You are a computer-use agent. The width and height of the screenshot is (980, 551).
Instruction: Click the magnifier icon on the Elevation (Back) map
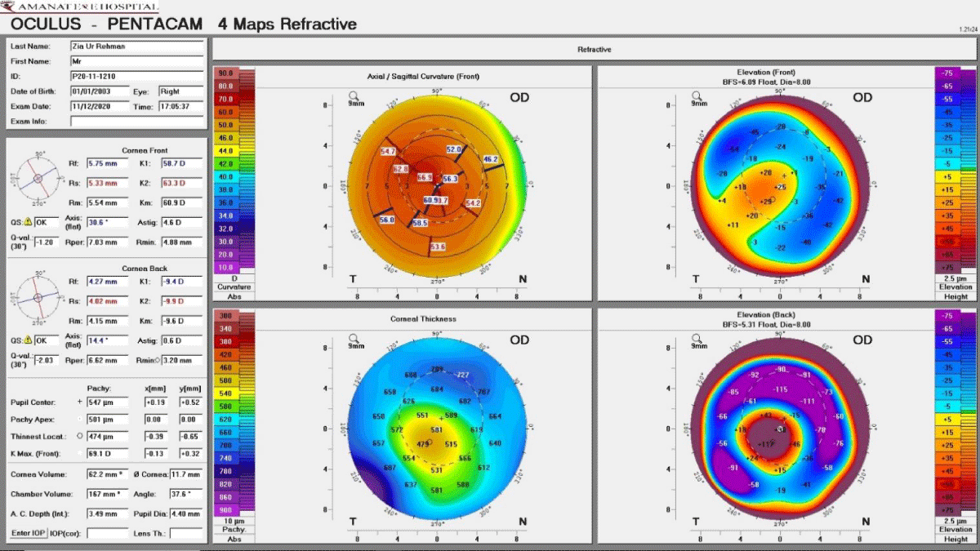(x=696, y=337)
